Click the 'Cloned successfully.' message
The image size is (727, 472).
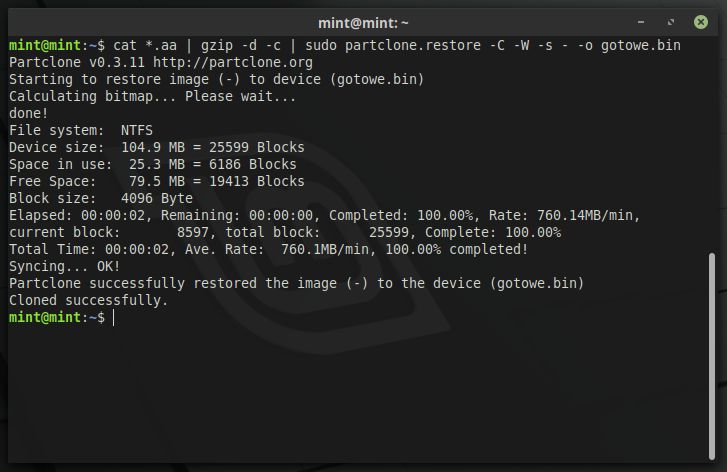[89, 300]
